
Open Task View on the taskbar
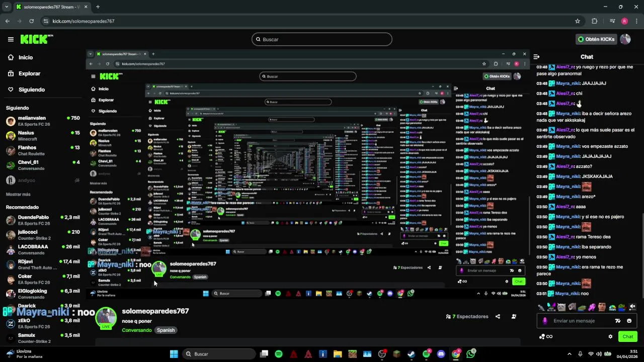pos(264,354)
